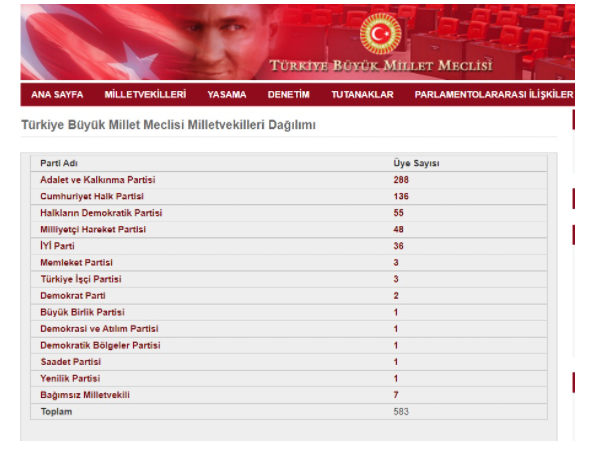Go to the DENETİM menu
The image size is (590, 460).
(x=289, y=94)
